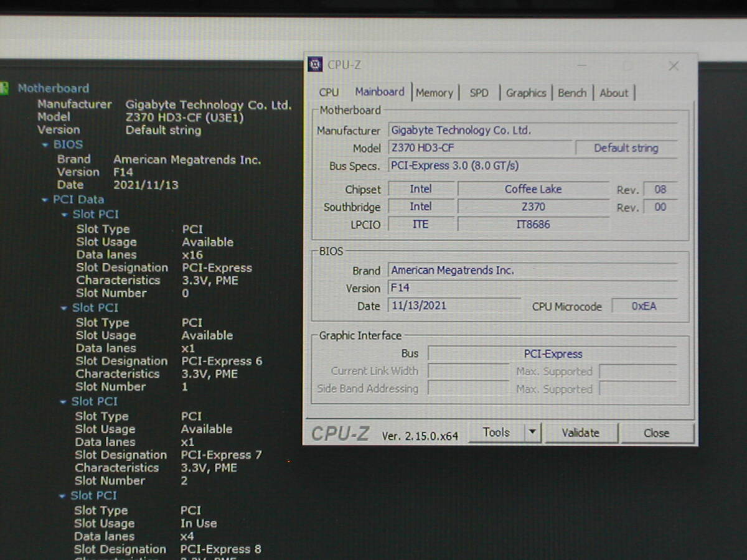Click the BIOS Brand field in CPU-Z
Viewport: 747px width, 560px height.
coord(532,271)
